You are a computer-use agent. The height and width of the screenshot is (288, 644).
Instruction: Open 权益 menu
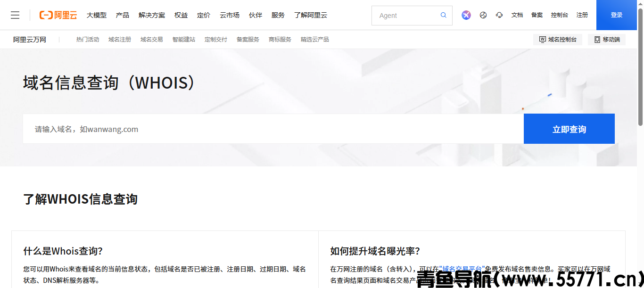[x=181, y=15]
